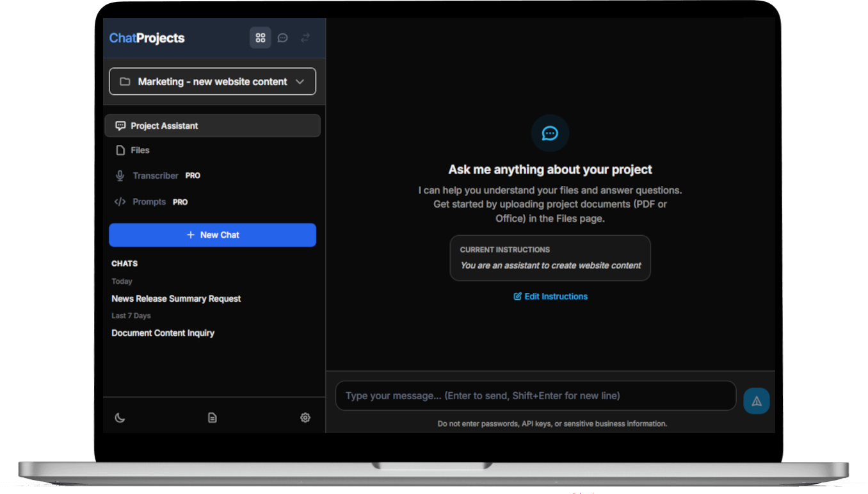Image resolution: width=868 pixels, height=494 pixels.
Task: Expand the Marketing project selector dropdown
Action: tap(213, 81)
